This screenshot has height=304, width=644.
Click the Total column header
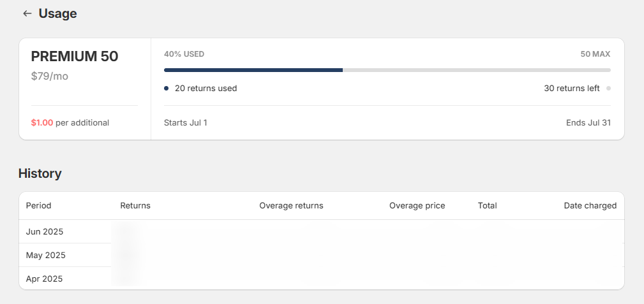(x=488, y=206)
